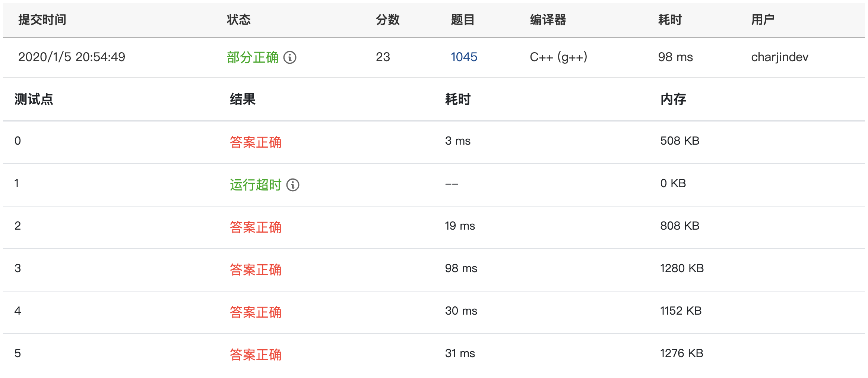Click the 1280 KB memory value
Image resolution: width=868 pixels, height=378 pixels.
(x=682, y=268)
